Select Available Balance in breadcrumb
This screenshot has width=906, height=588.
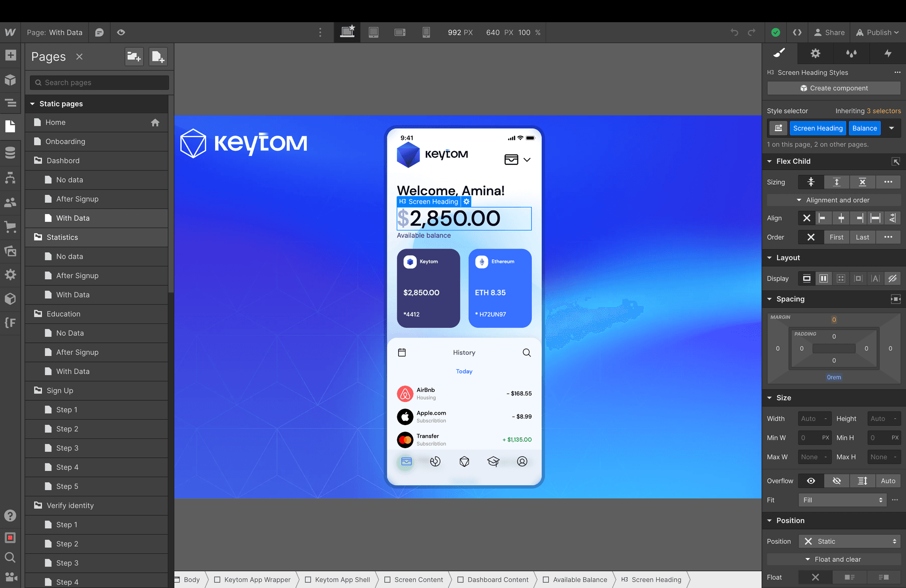click(x=579, y=579)
